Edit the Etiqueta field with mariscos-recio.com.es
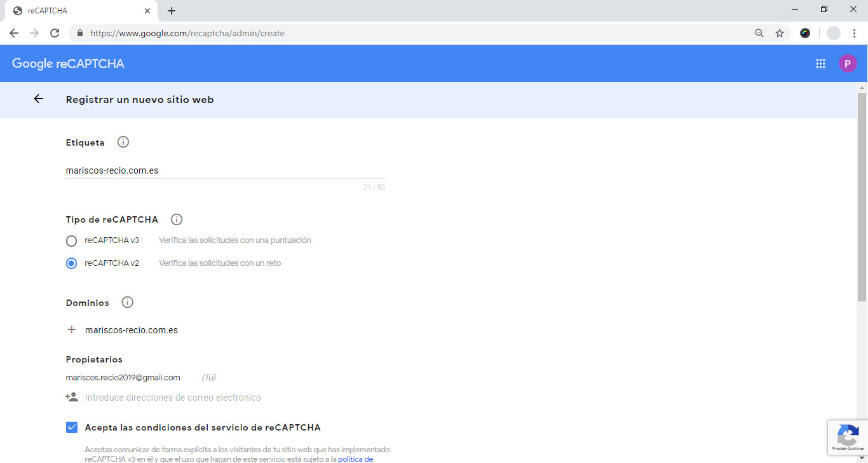The width and height of the screenshot is (868, 463). coord(225,170)
